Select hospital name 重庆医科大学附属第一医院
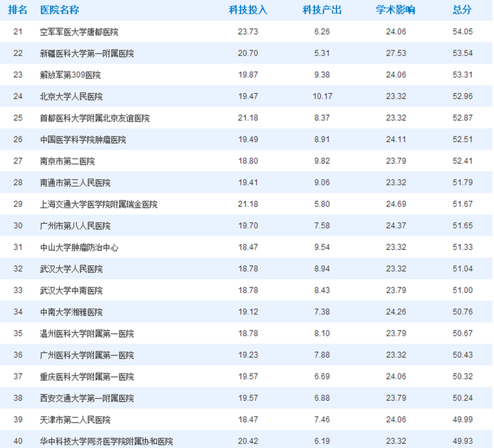Screen dimensions: 494x448 pos(87,376)
